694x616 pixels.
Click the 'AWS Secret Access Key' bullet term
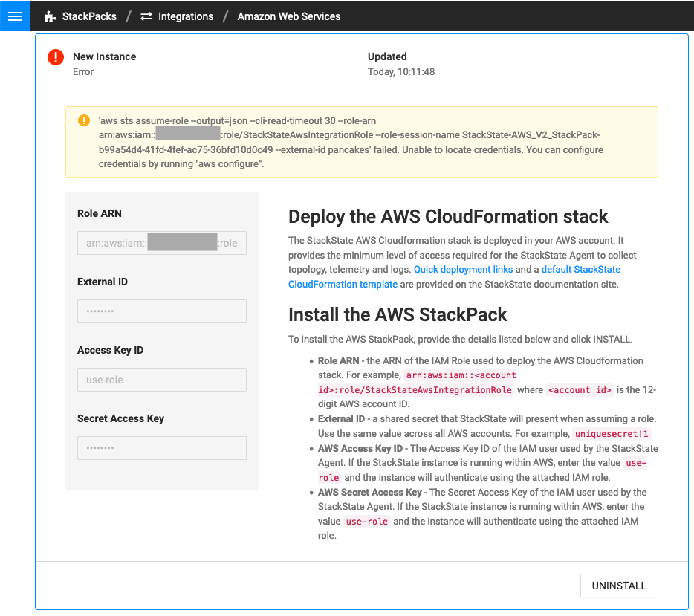[369, 492]
